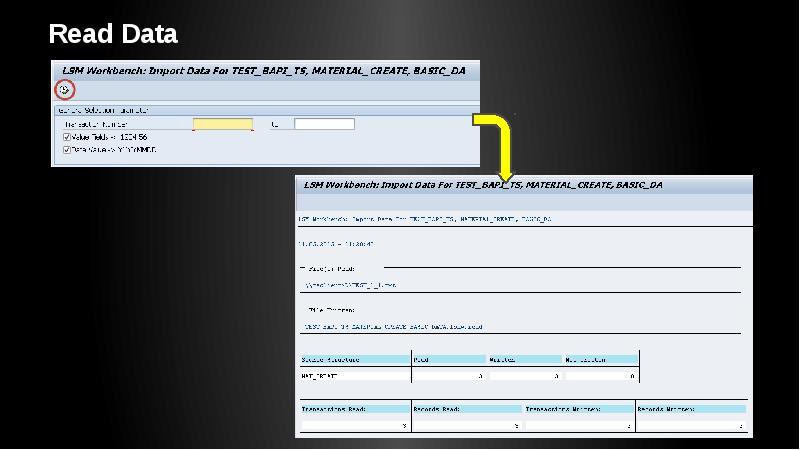Select the Written column header
Viewport: 800px width, 450px height.
click(x=523, y=358)
